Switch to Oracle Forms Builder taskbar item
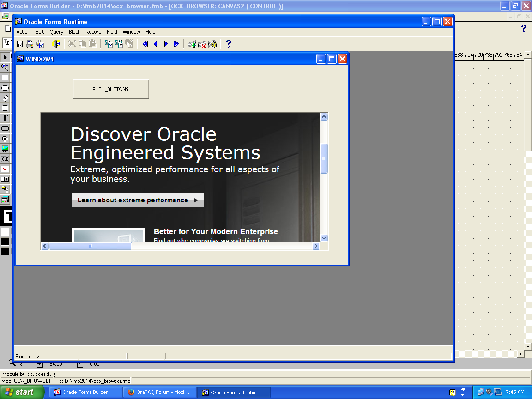This screenshot has width=532, height=399. (x=85, y=392)
